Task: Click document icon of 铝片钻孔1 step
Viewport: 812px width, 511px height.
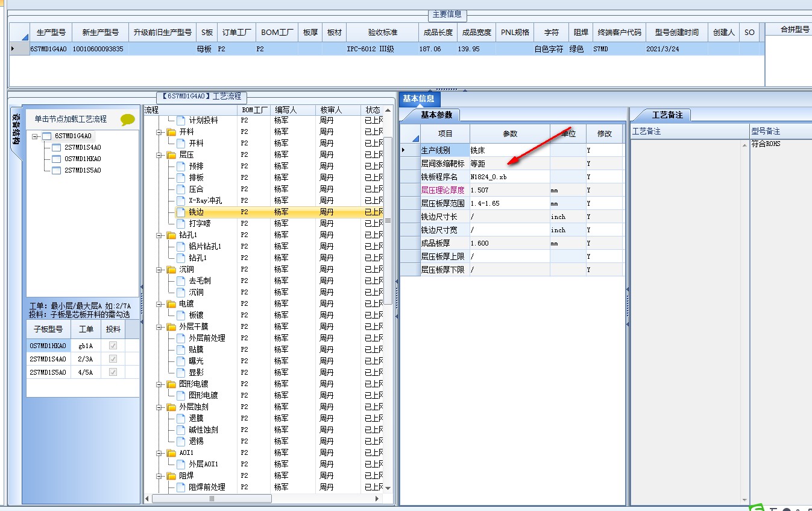Action: (181, 247)
